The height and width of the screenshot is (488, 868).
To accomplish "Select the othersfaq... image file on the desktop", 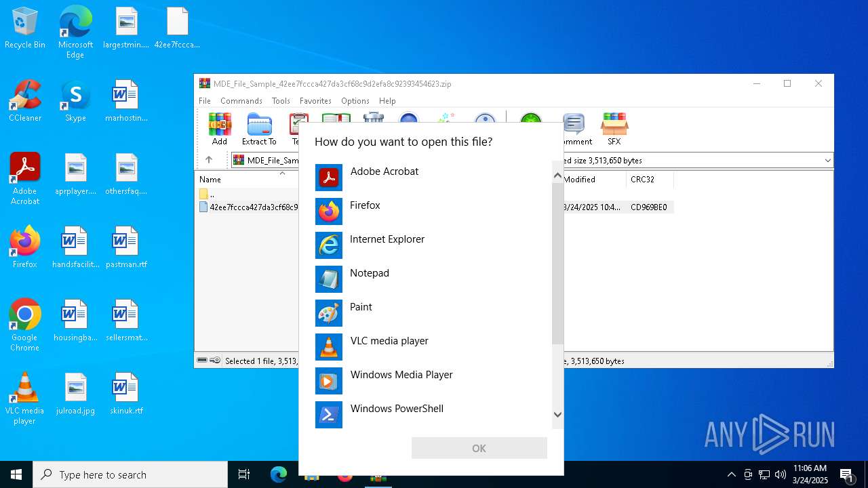I will (x=126, y=175).
